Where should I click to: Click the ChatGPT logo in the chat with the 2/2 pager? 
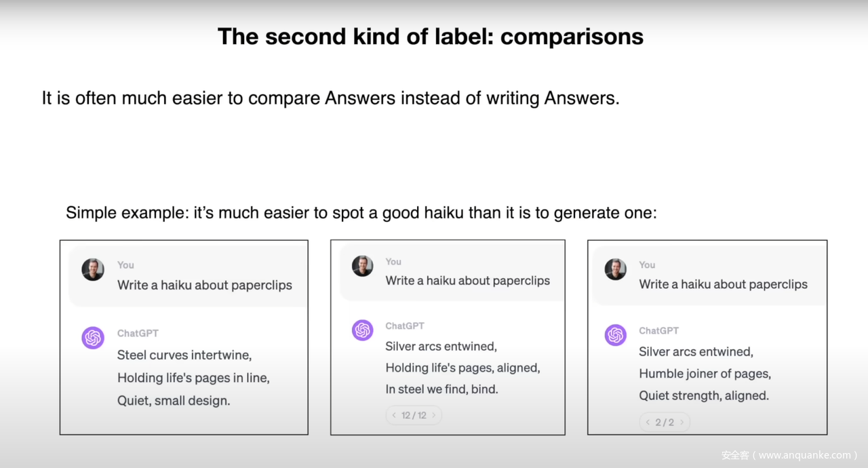[x=616, y=335]
